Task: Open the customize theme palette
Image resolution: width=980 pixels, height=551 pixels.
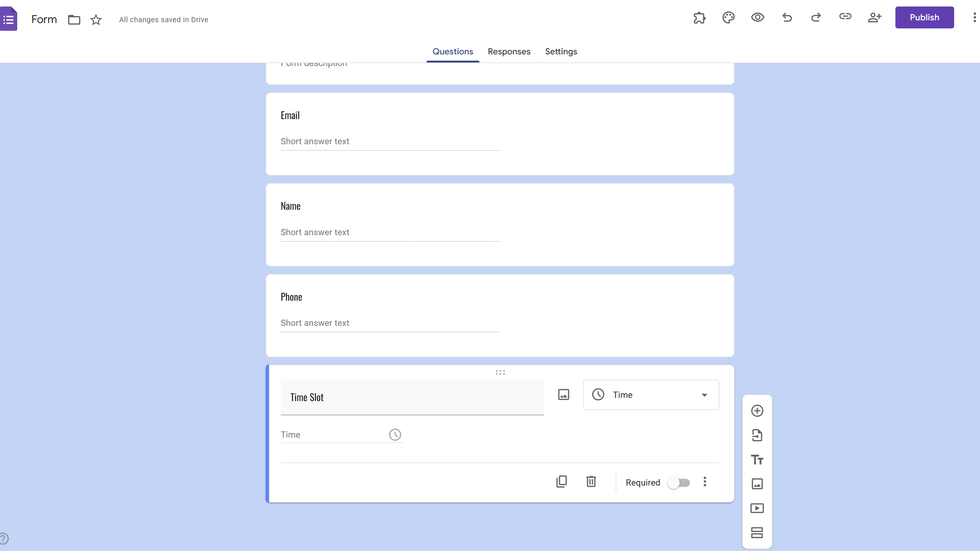Action: [728, 18]
